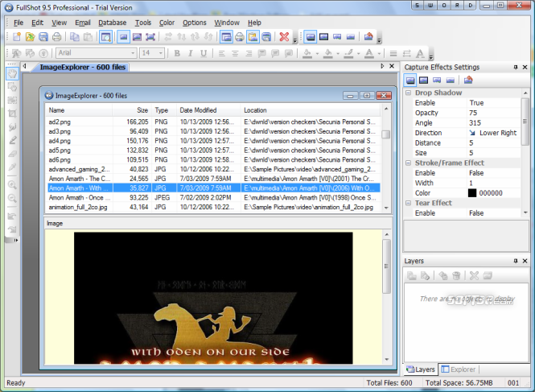Click the region capture icon with corner handles
The image size is (535, 392).
[x=150, y=36]
